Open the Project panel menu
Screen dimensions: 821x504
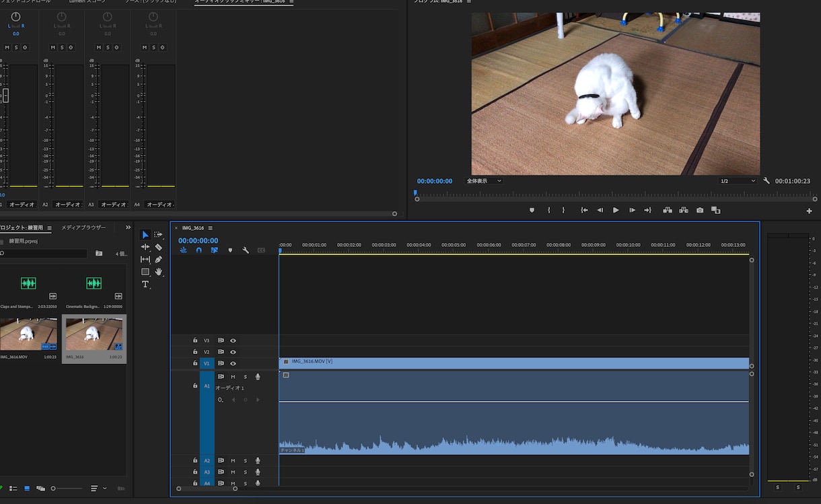pyautogui.click(x=49, y=228)
